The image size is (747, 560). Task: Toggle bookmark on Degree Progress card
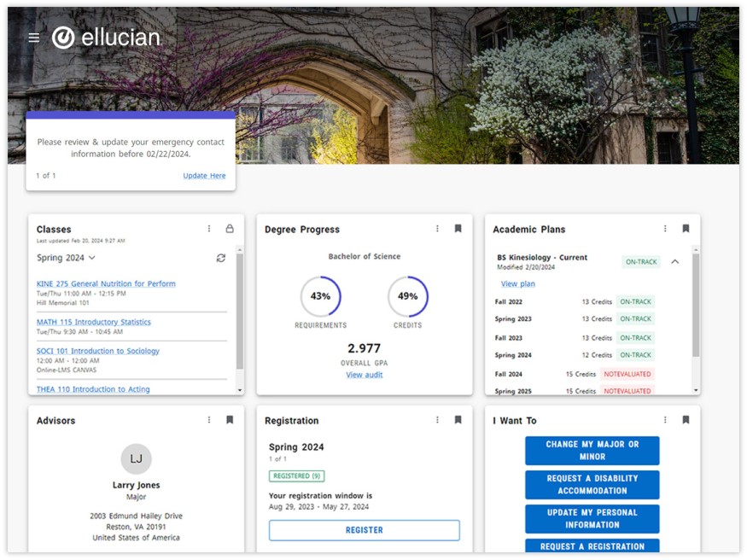pyautogui.click(x=458, y=229)
